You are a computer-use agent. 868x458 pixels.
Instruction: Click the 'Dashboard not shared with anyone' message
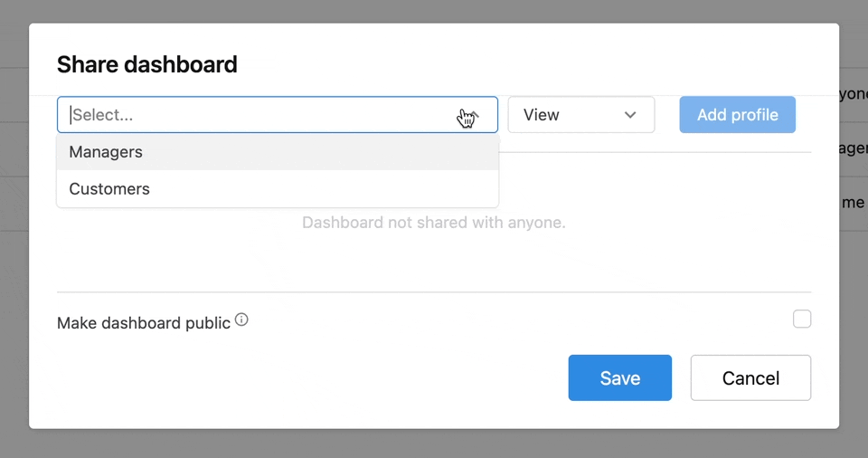click(433, 223)
